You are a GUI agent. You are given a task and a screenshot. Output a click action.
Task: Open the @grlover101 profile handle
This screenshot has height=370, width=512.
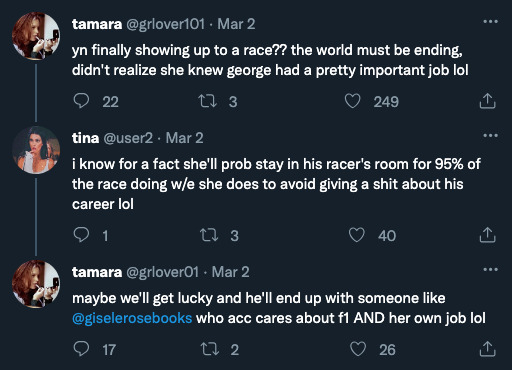pos(165,24)
